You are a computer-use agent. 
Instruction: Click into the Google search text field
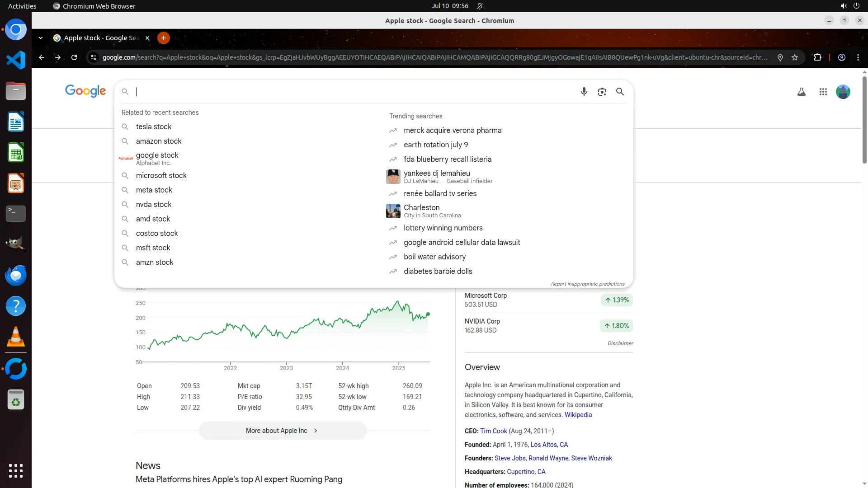pos(353,92)
